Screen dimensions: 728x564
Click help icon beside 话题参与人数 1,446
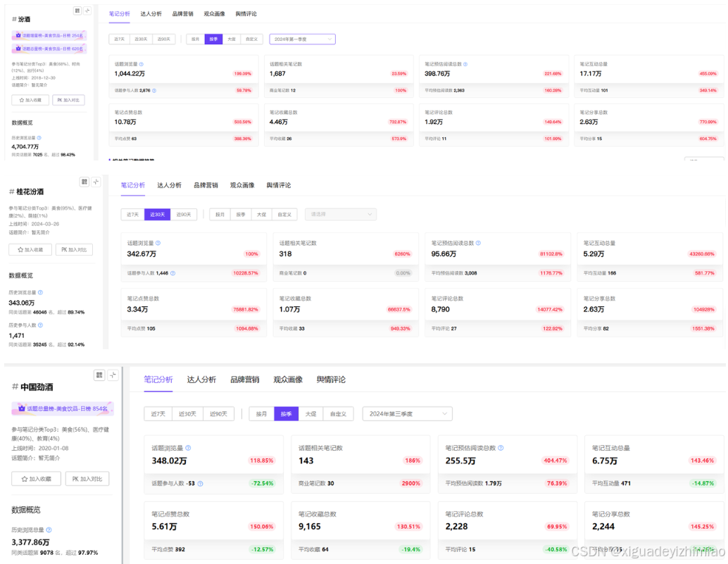coord(172,273)
